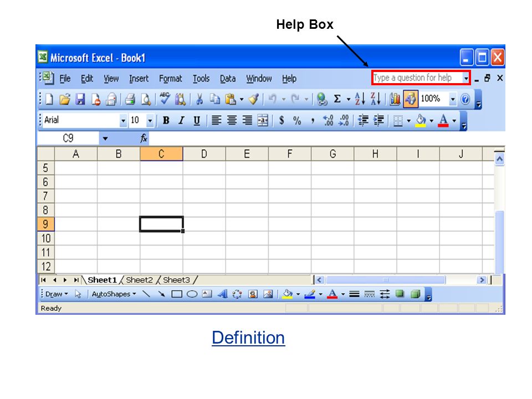Open the 100% zoom dropdown
Viewport: 532px width, 399px height.
pyautogui.click(x=453, y=99)
